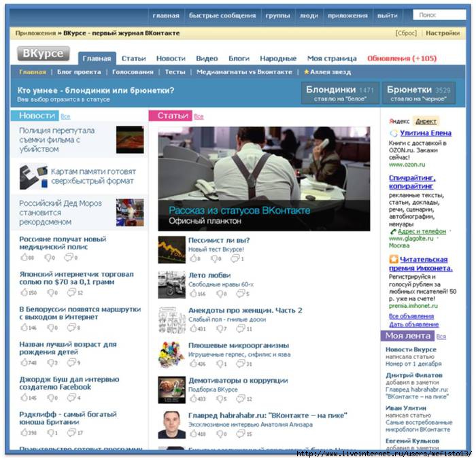The image size is (476, 461).
Task: Open Медиамагнаты vs Вконтакте submenu item
Action: (x=244, y=72)
